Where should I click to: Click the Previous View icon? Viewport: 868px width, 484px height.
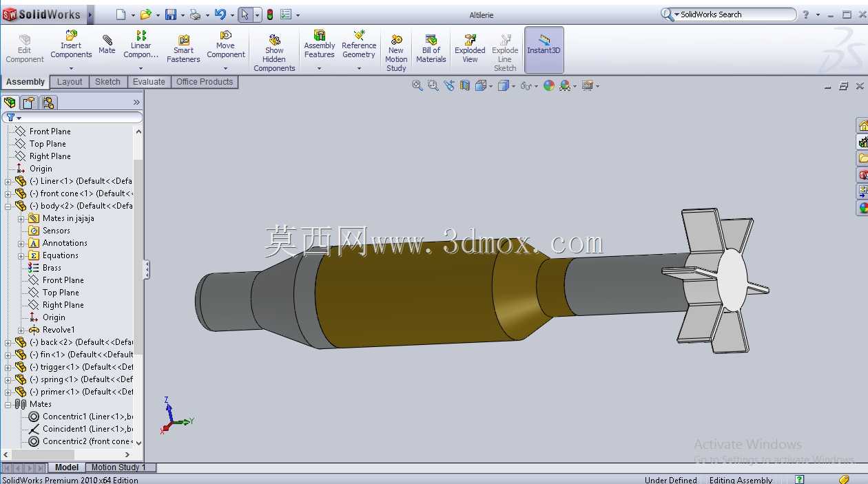tap(449, 85)
